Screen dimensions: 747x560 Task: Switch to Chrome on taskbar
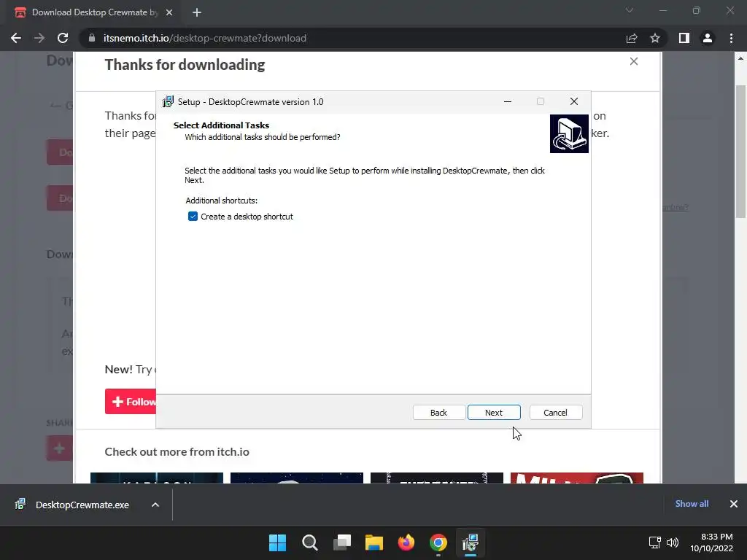[x=438, y=542]
